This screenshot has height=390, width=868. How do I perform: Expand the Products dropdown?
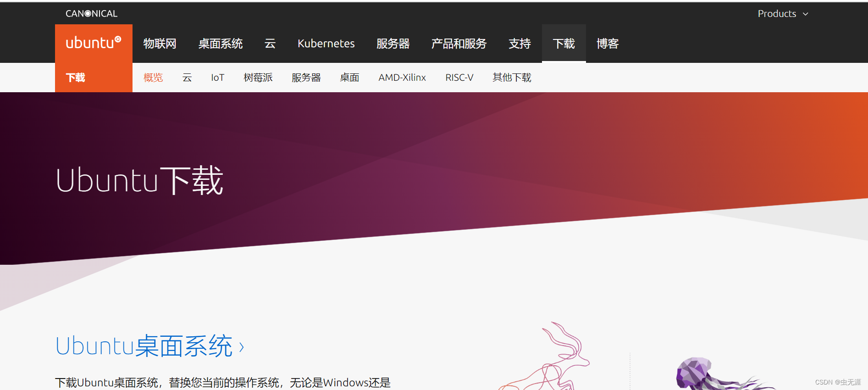(783, 14)
